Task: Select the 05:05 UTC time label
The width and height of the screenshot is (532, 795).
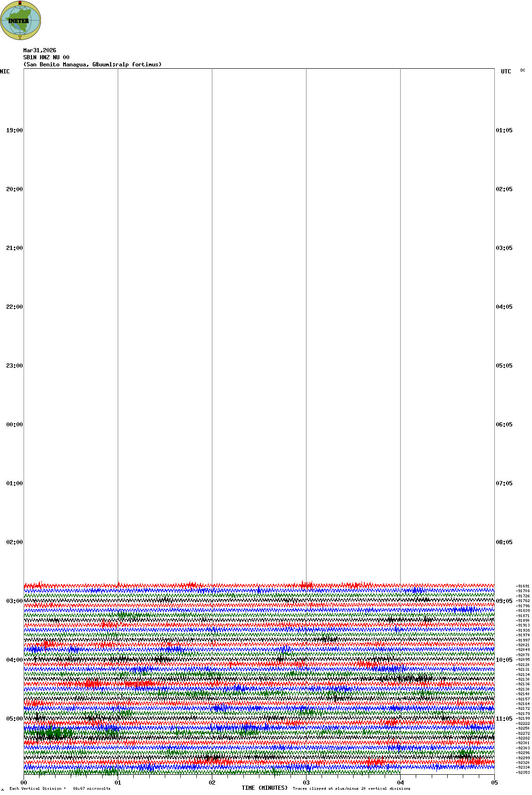Action: point(504,366)
